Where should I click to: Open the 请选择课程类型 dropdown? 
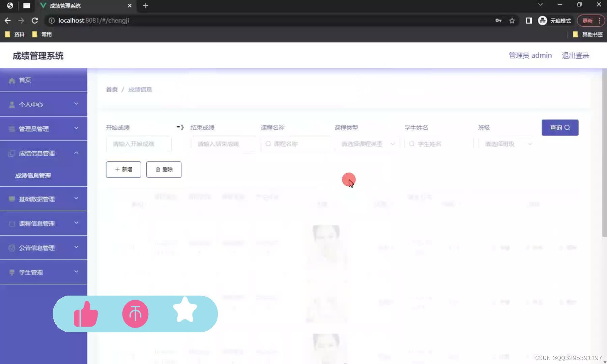[x=366, y=144]
